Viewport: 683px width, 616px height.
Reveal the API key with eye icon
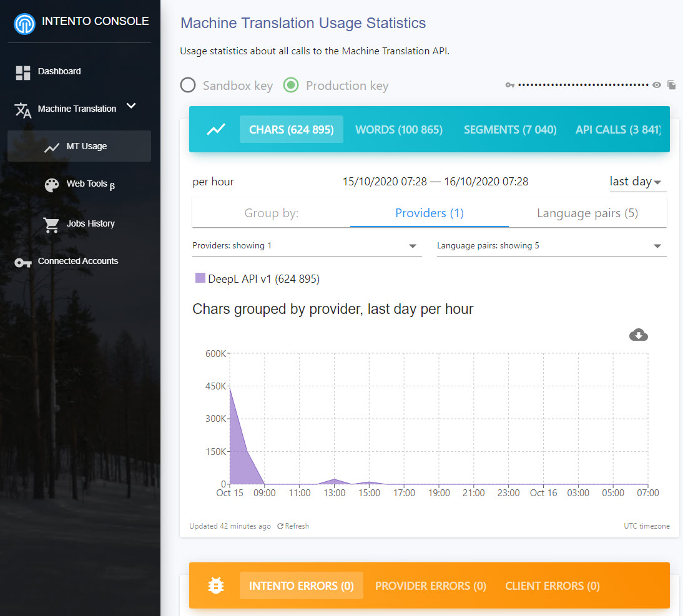click(x=657, y=85)
